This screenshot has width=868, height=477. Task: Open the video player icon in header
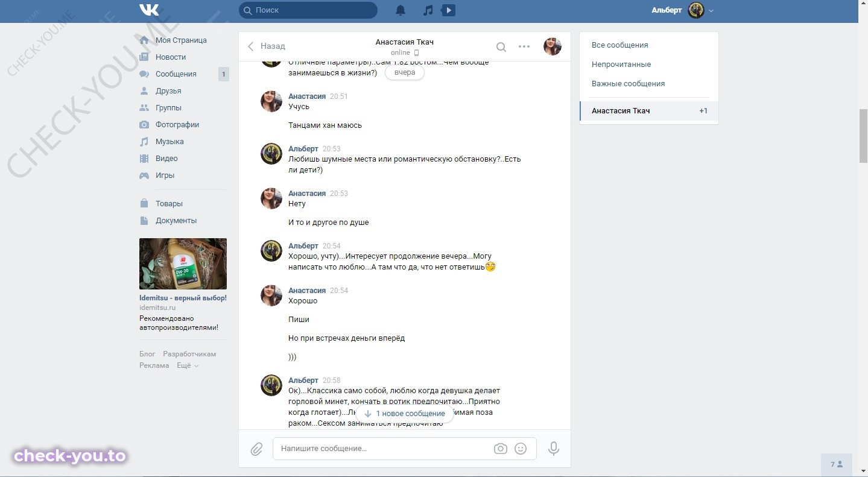[x=448, y=10]
